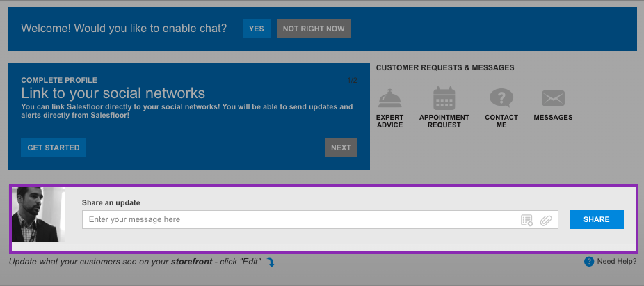Focus the "Enter your message here" field
This screenshot has height=286, width=644.
(320, 219)
